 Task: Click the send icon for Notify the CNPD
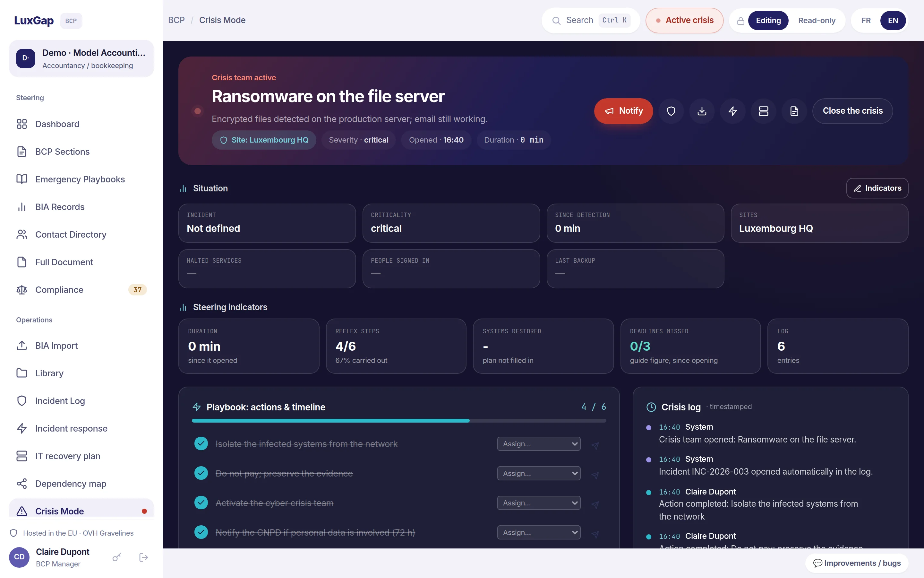coord(595,534)
